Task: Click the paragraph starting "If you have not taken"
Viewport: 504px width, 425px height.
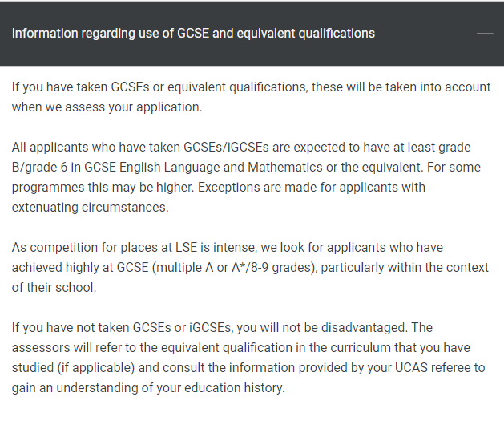Action: tap(248, 358)
